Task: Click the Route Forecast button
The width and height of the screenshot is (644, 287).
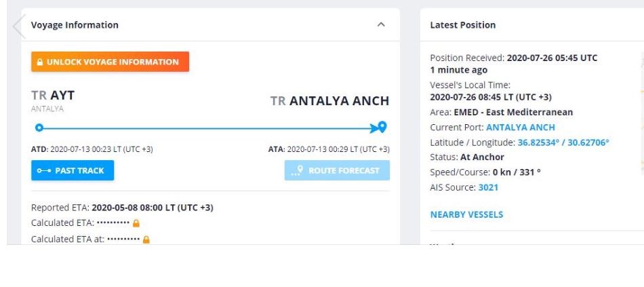Action: click(337, 170)
